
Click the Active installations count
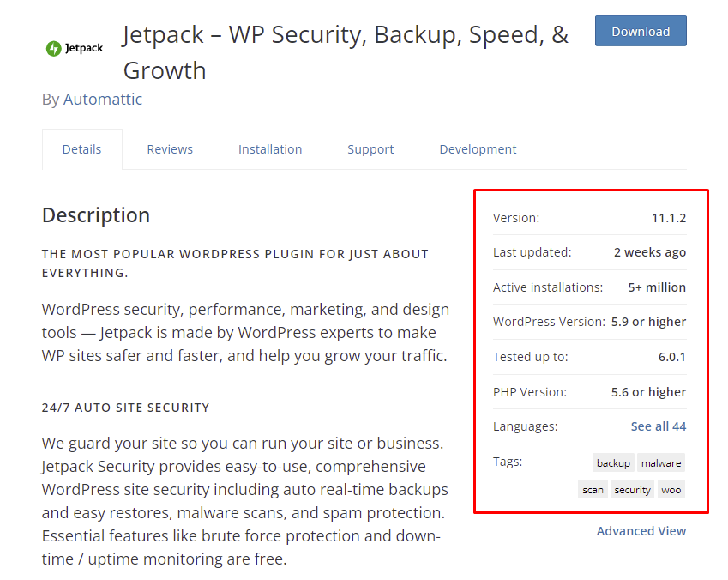click(656, 287)
